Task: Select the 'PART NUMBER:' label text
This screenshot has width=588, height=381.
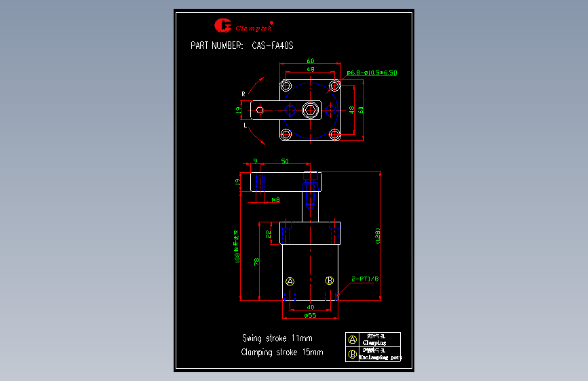Action: pos(217,45)
